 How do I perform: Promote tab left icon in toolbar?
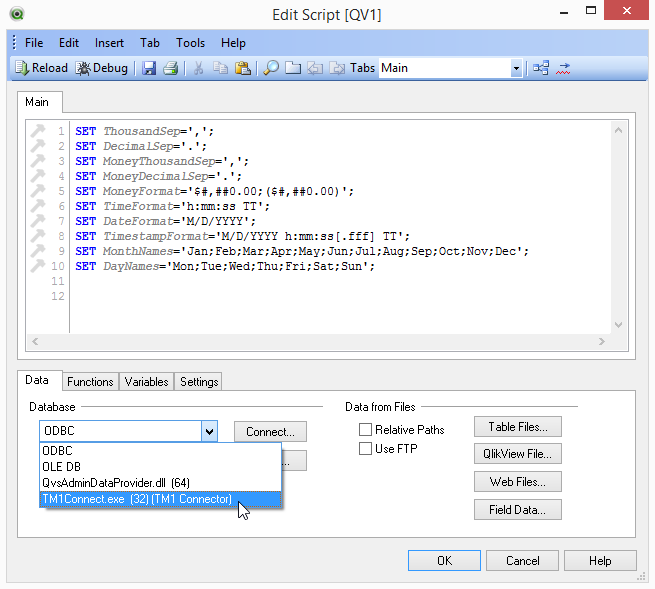click(x=315, y=68)
